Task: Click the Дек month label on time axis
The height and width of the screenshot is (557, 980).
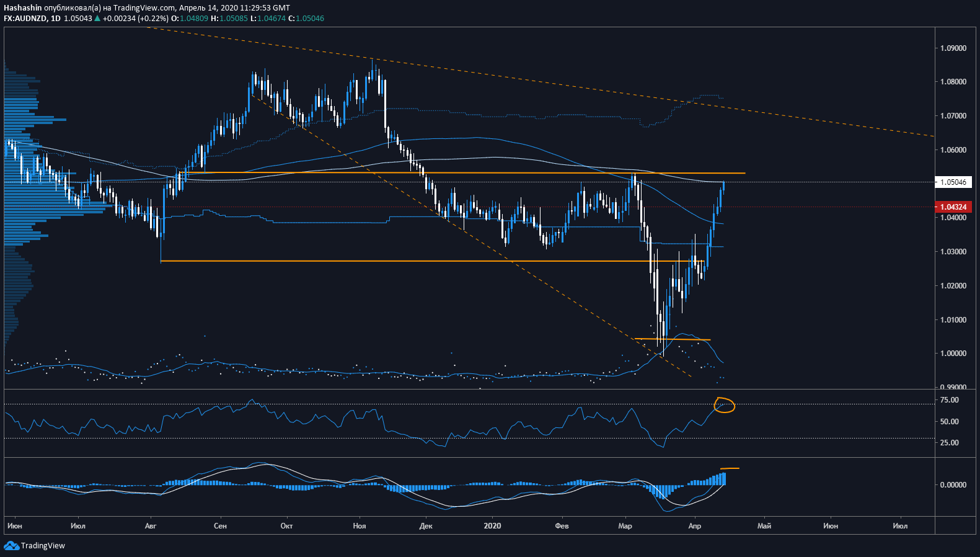Action: [426, 526]
